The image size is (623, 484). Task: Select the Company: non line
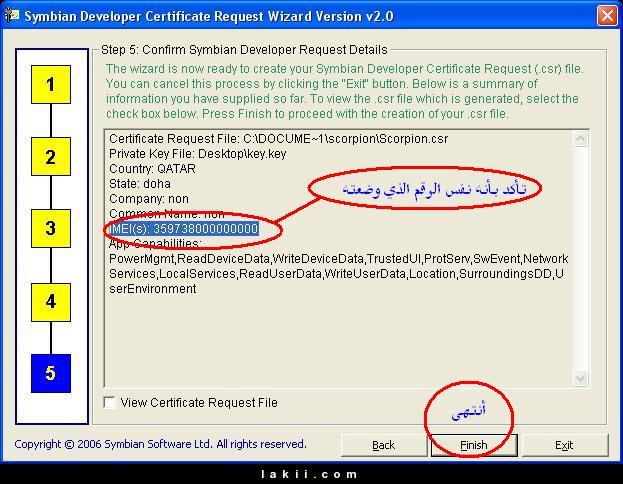(149, 199)
